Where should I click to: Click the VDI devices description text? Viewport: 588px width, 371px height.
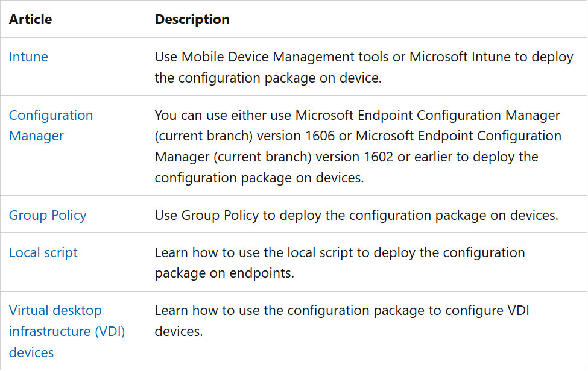(x=341, y=321)
